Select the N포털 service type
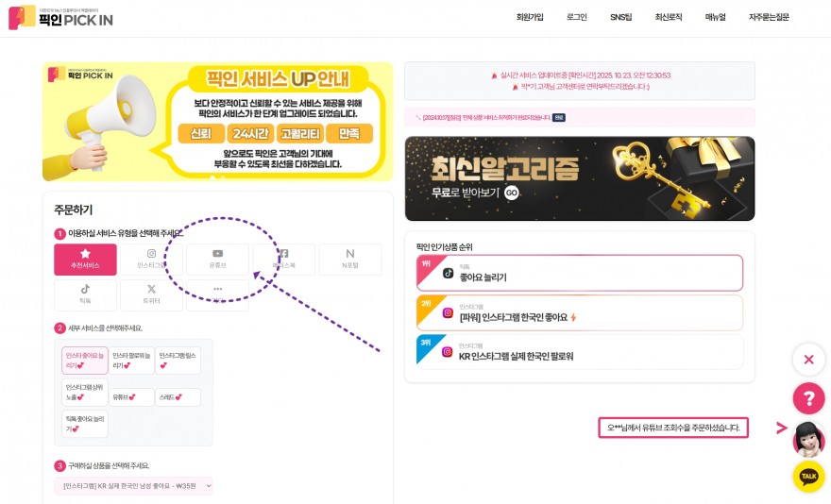831x504 pixels. pyautogui.click(x=350, y=260)
